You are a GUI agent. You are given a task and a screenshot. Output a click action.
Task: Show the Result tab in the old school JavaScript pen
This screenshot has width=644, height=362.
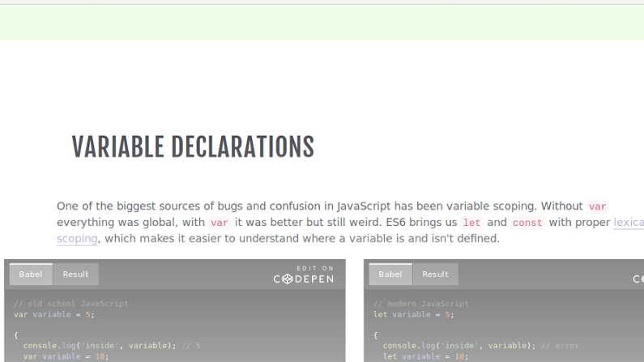[75, 275]
